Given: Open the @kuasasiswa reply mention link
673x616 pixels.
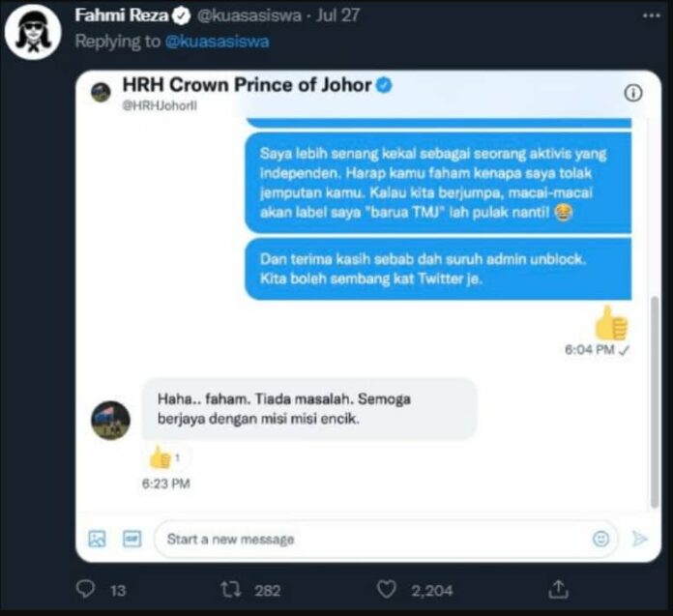Looking at the screenshot, I should pyautogui.click(x=217, y=42).
